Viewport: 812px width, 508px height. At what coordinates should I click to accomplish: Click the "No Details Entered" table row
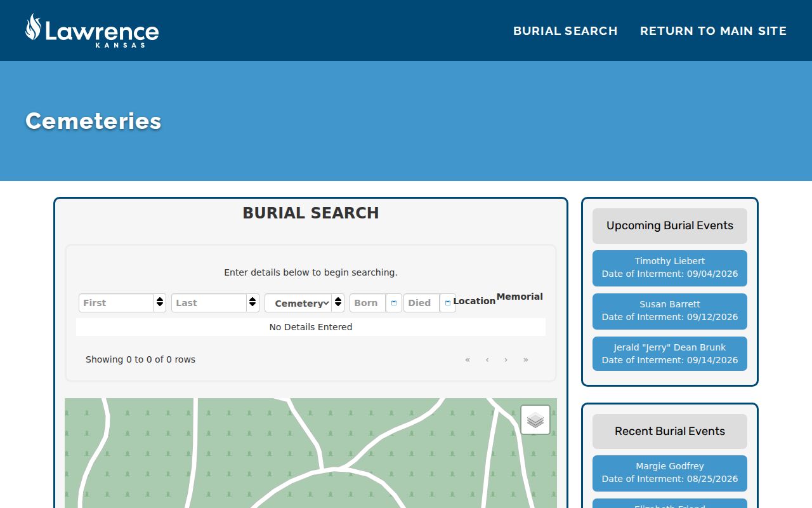(x=311, y=327)
